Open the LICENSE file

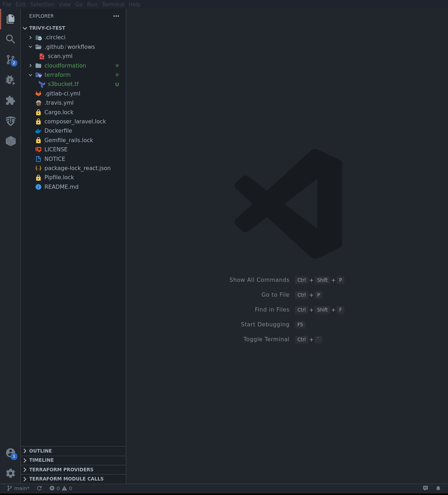73,150
